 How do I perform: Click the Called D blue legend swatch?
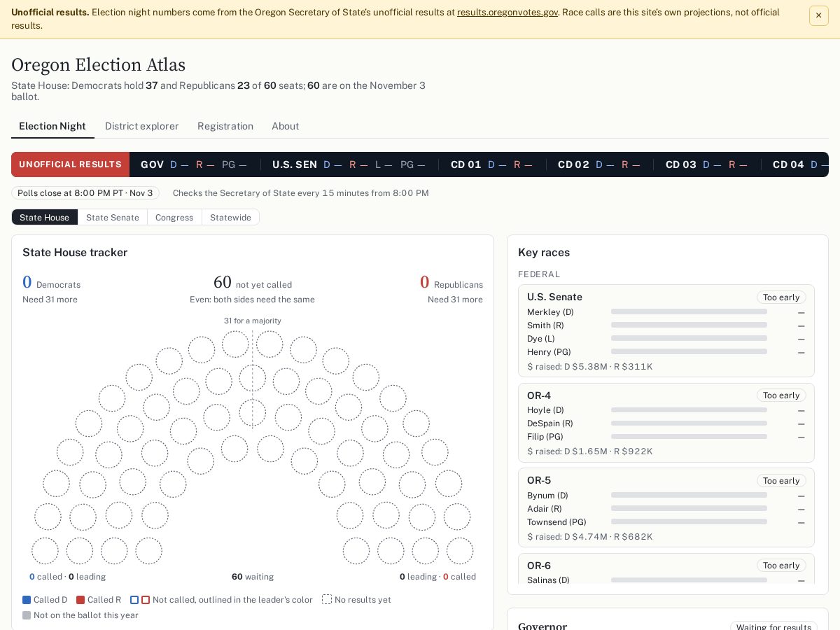pos(27,600)
